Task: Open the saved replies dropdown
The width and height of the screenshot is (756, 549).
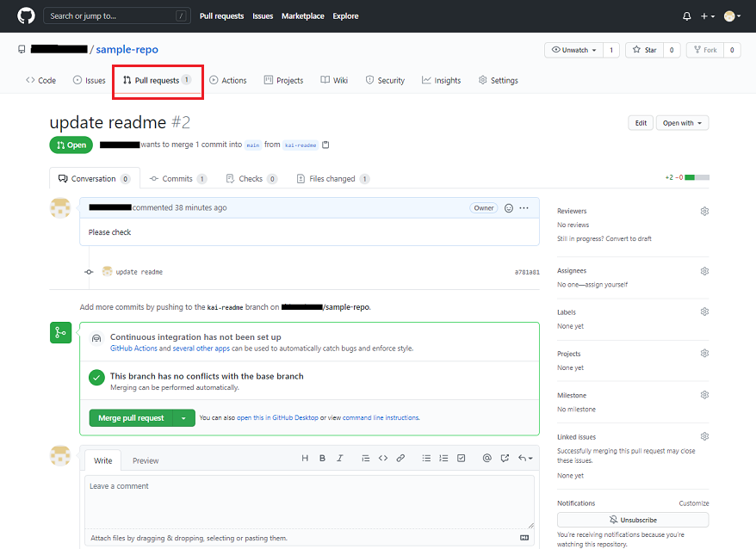Action: point(525,459)
